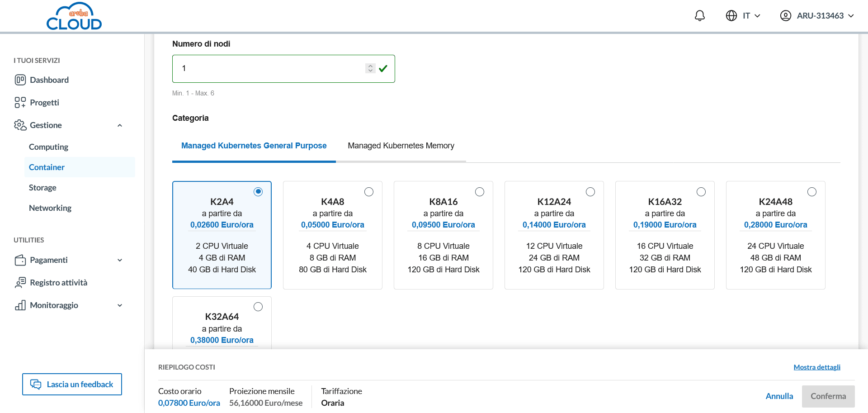This screenshot has width=868, height=413.
Task: Click the Gestione gear icon
Action: [x=20, y=125]
